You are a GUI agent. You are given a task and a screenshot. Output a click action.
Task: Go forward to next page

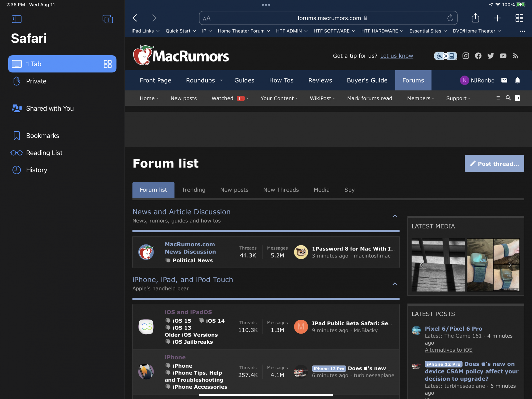click(x=154, y=18)
